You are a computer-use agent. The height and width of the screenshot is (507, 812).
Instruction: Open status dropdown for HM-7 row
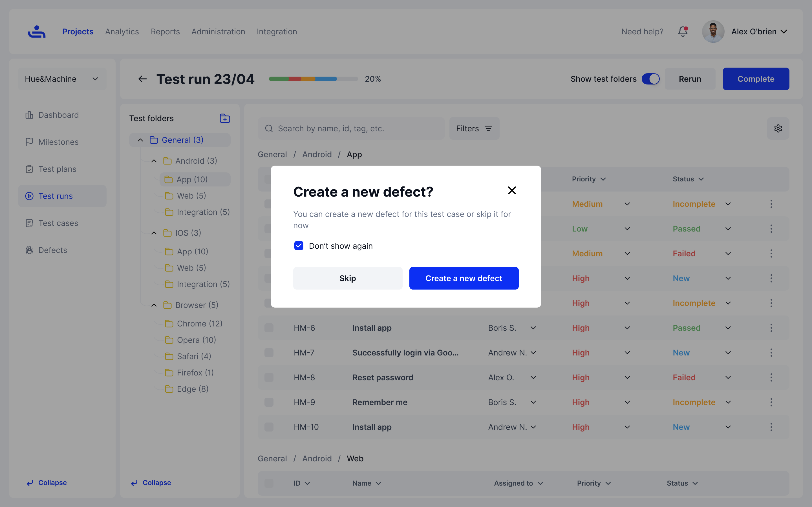[728, 353]
